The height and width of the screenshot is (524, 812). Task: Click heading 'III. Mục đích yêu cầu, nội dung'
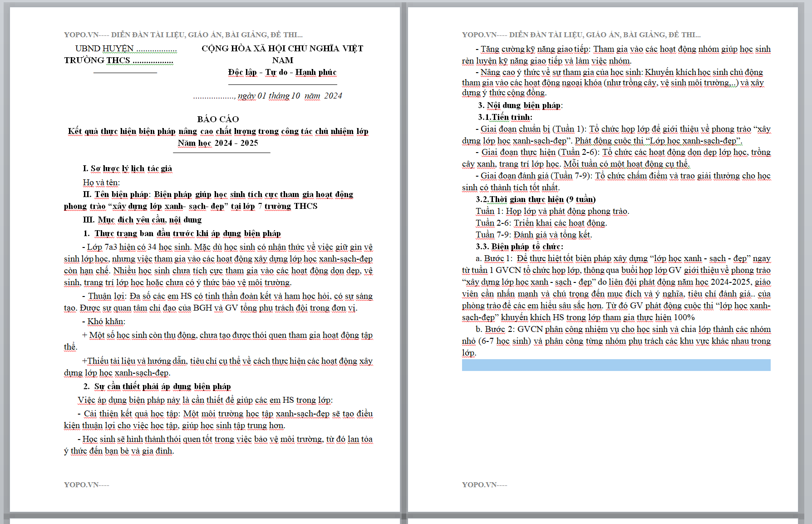click(142, 220)
